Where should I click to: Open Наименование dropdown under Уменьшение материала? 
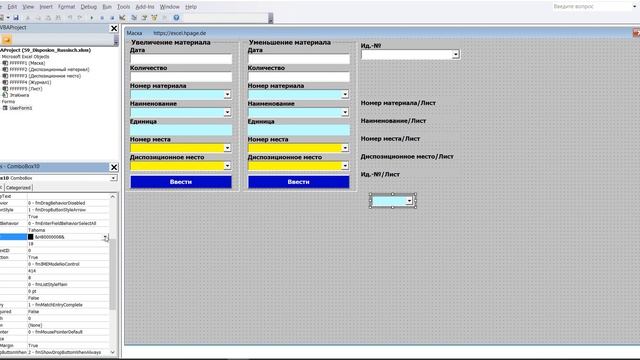pyautogui.click(x=345, y=113)
